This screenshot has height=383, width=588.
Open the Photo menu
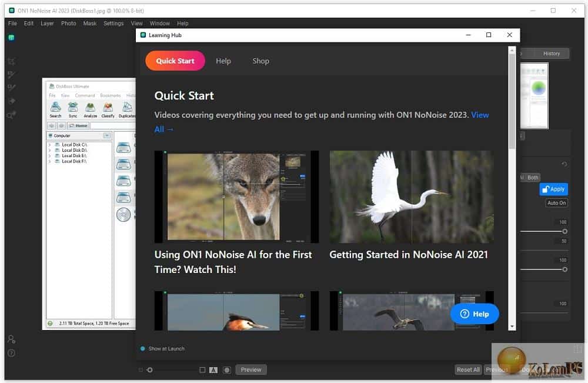tap(69, 24)
